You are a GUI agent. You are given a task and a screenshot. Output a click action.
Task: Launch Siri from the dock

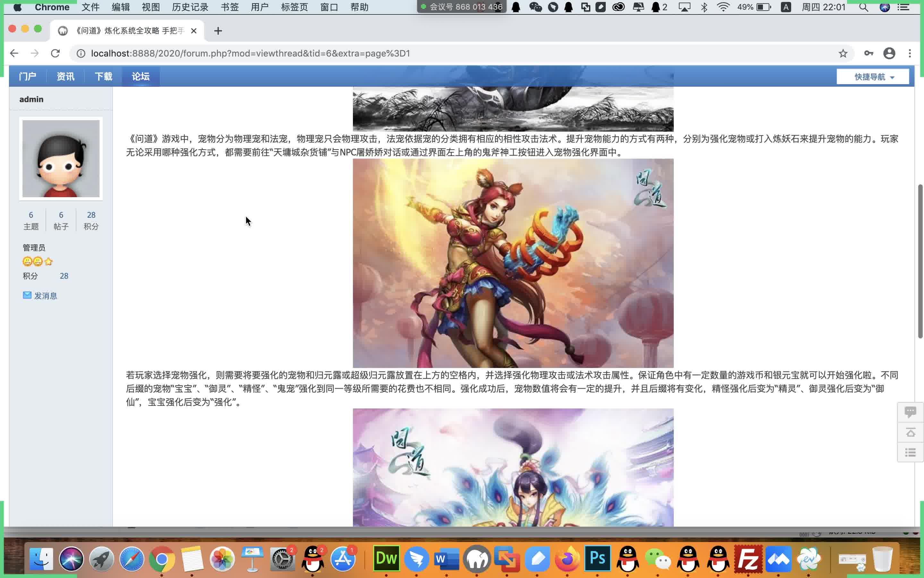point(72,559)
